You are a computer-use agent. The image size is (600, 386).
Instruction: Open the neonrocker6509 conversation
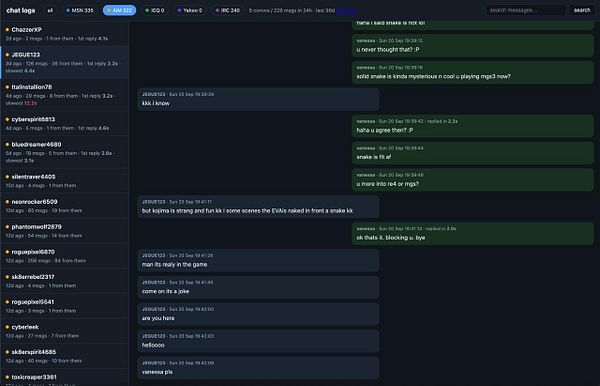(64, 206)
